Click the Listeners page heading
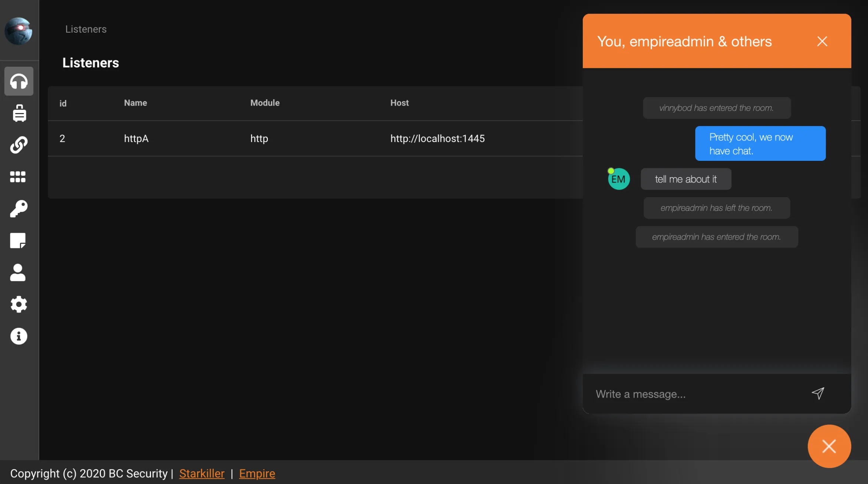Screen dimensions: 868x484 point(91,63)
